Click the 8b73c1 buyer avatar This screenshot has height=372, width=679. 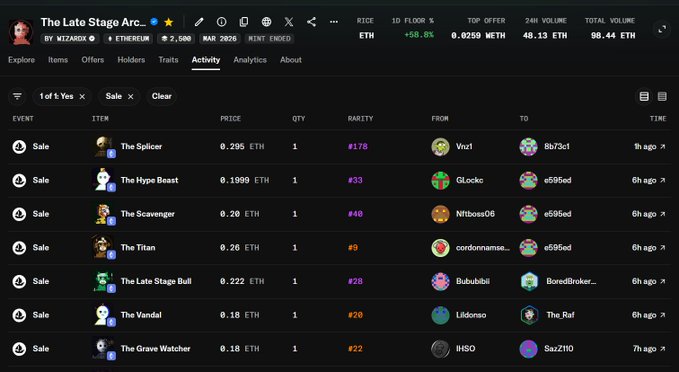528,146
